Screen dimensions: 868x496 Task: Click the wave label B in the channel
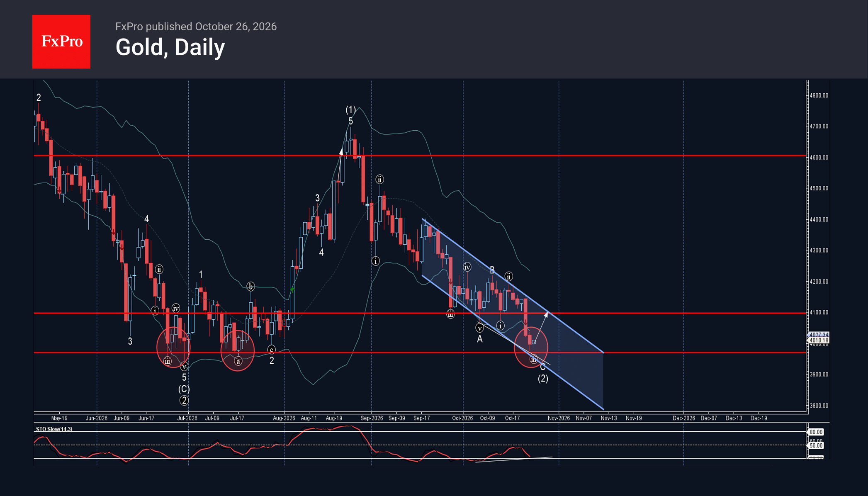coord(492,270)
